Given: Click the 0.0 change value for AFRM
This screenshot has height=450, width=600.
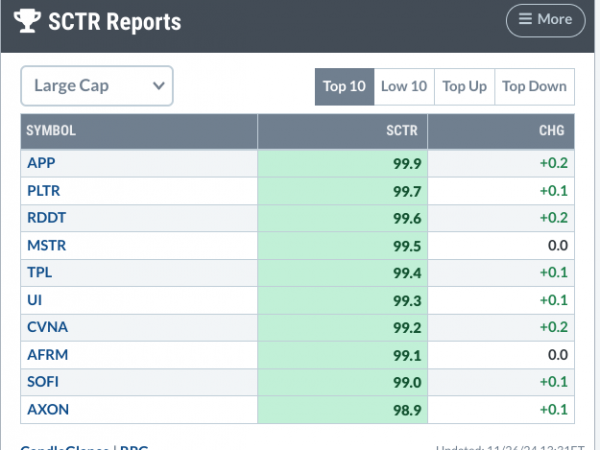Looking at the screenshot, I should 558,355.
